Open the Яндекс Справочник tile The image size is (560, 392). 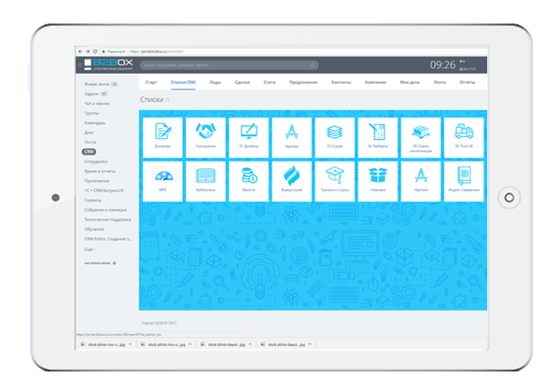pyautogui.click(x=463, y=180)
